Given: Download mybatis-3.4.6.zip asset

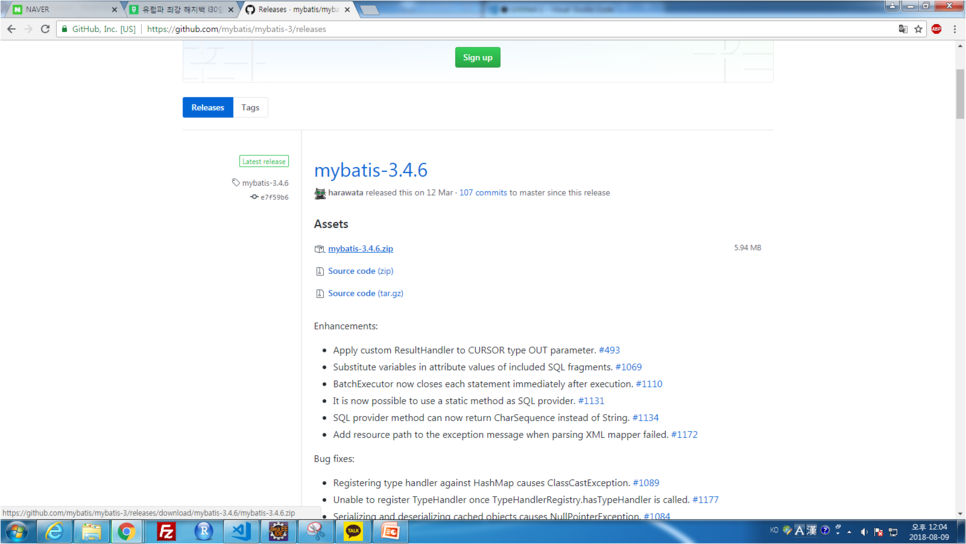Looking at the screenshot, I should 360,249.
